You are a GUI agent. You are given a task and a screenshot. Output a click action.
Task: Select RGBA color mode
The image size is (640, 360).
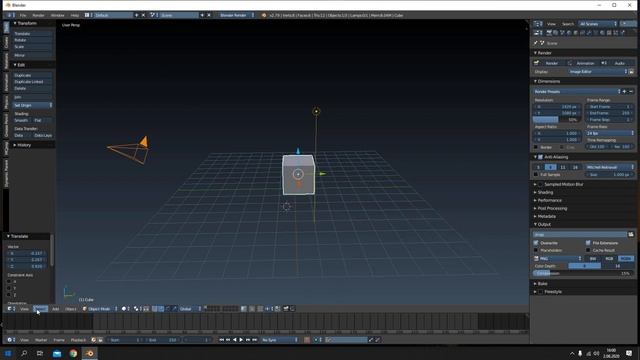626,258
